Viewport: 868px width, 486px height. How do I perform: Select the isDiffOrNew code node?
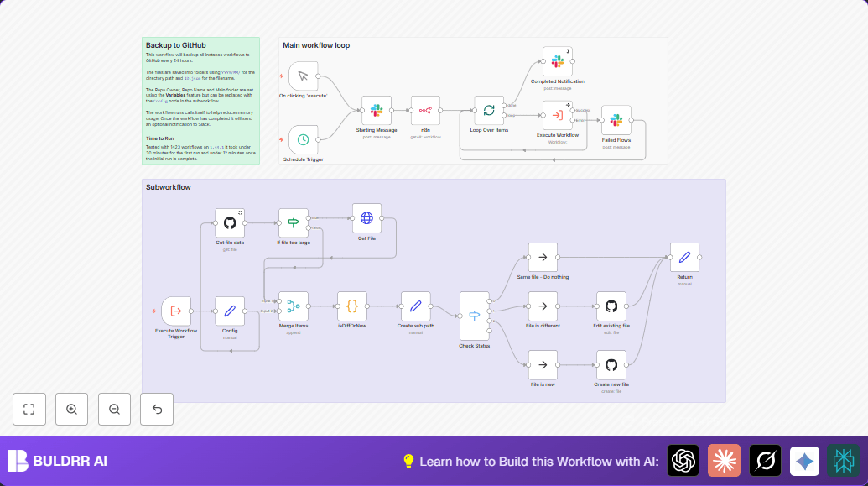[352, 306]
